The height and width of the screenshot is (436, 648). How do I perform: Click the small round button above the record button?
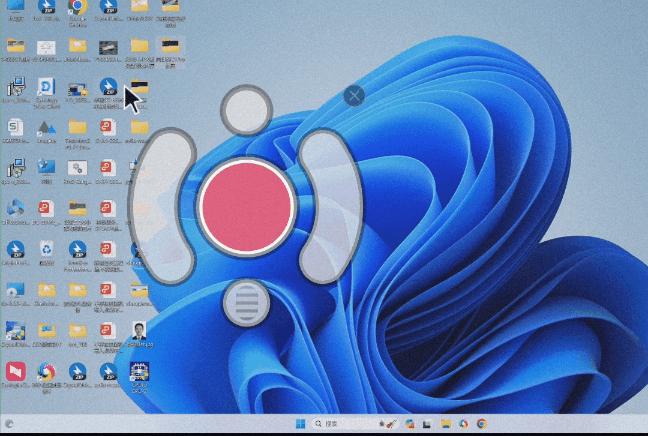[247, 110]
